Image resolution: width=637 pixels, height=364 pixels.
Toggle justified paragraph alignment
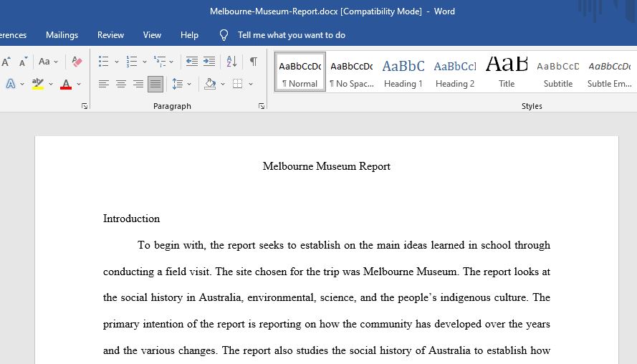[x=155, y=84]
